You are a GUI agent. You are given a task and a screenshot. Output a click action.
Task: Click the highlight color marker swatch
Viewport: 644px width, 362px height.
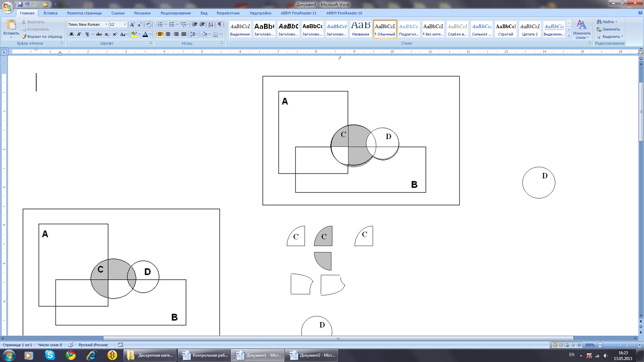pos(134,34)
